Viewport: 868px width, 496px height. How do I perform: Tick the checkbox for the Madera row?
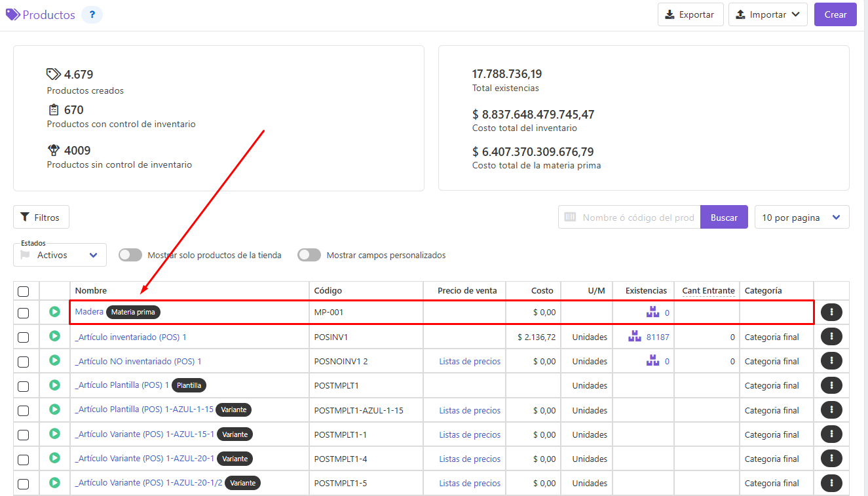pos(24,313)
